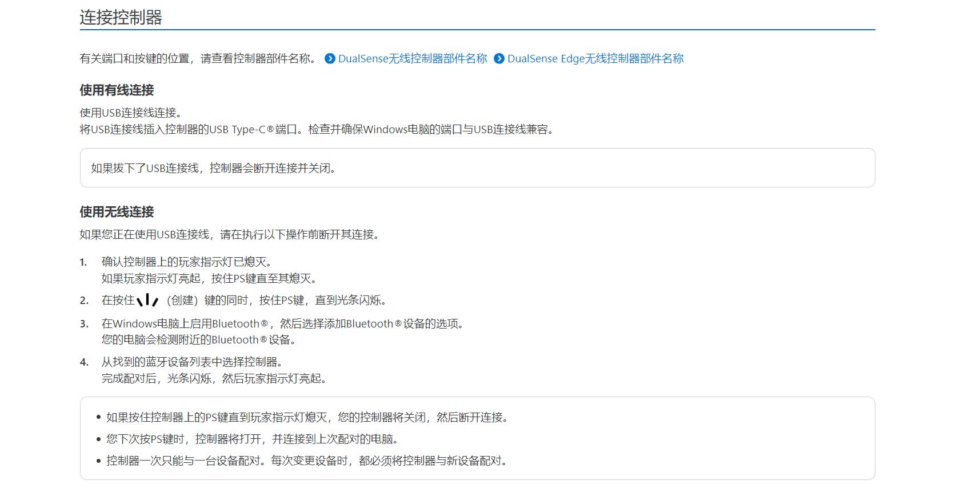The height and width of the screenshot is (492, 980).
Task: Click the 使用有线连接 section heading
Action: pos(117,90)
